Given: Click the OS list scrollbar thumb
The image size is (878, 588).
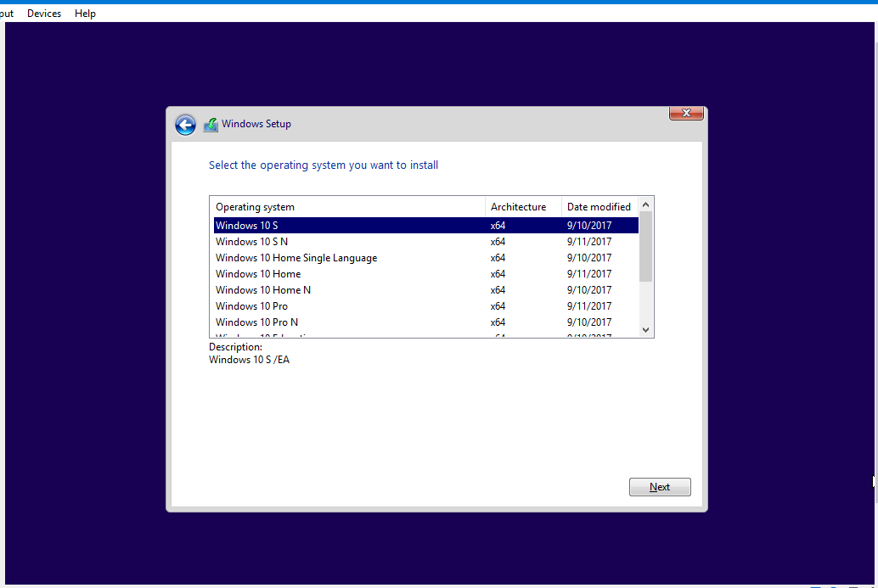Looking at the screenshot, I should (645, 247).
